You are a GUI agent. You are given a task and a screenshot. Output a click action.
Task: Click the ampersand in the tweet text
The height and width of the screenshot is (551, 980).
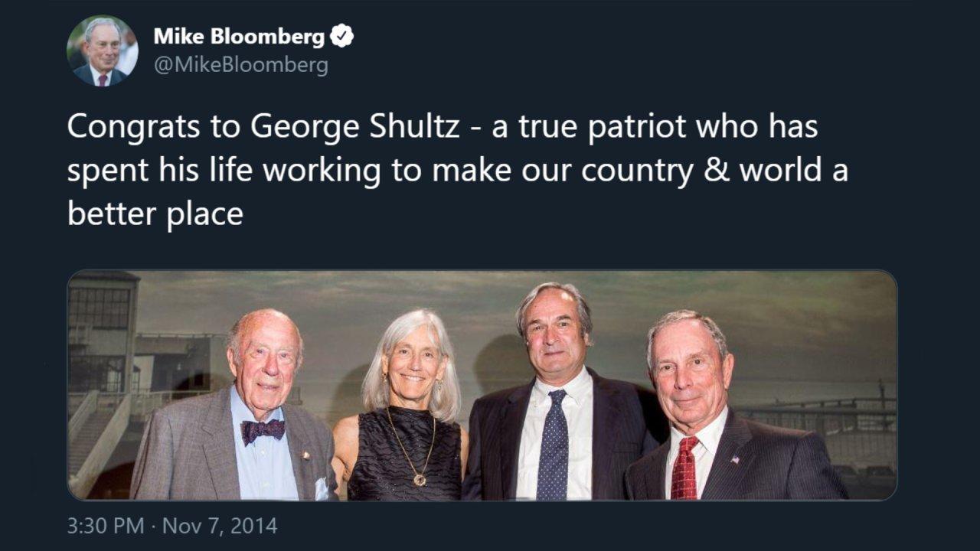click(x=719, y=171)
